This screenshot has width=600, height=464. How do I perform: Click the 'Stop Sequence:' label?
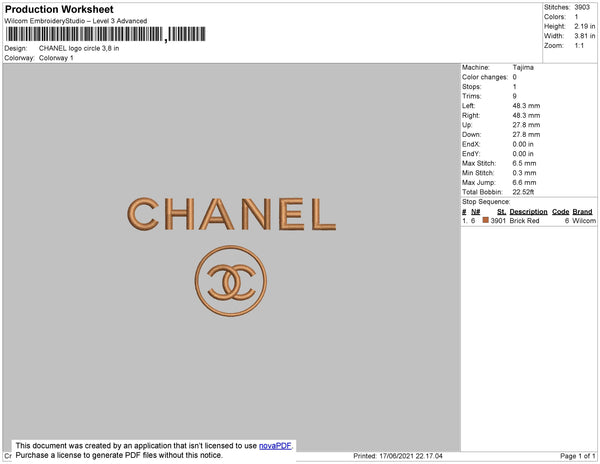click(486, 202)
